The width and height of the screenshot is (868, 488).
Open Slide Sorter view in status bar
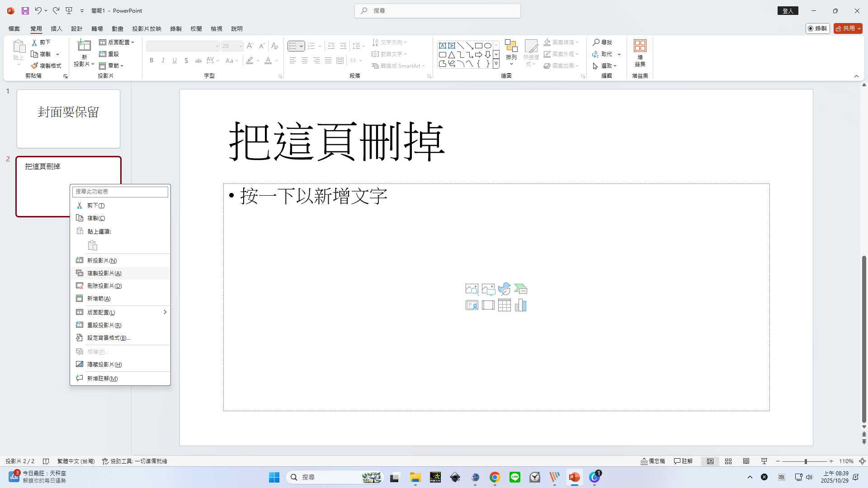tap(728, 461)
